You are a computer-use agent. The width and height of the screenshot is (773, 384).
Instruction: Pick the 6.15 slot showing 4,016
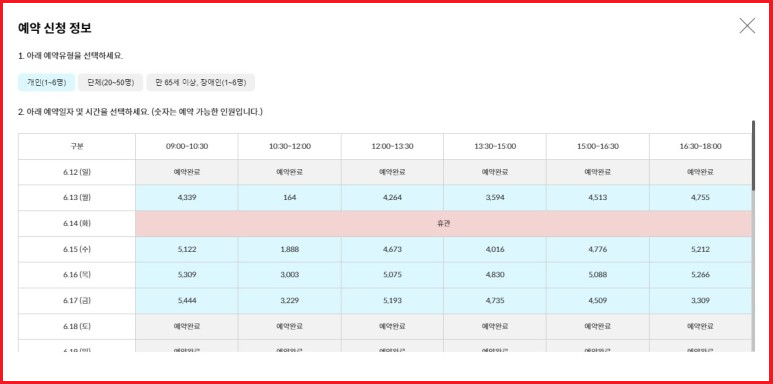494,249
